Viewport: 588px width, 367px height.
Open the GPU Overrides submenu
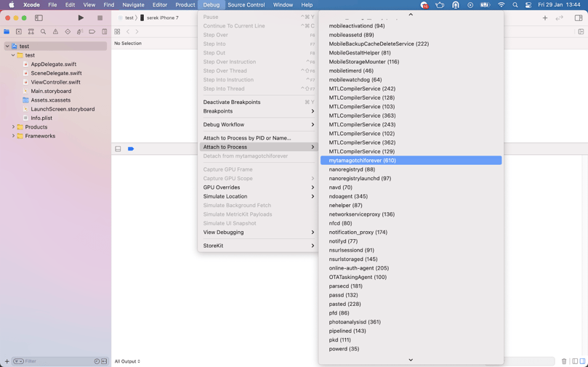pyautogui.click(x=258, y=187)
